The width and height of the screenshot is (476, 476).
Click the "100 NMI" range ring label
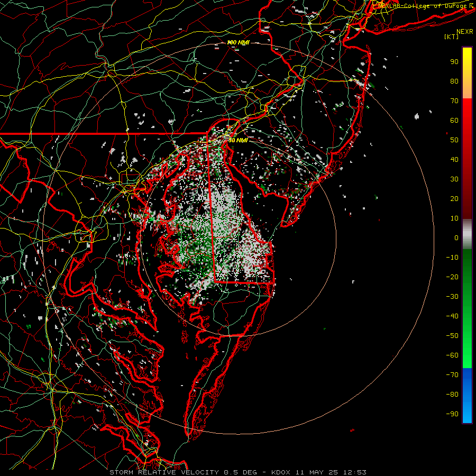point(238,42)
